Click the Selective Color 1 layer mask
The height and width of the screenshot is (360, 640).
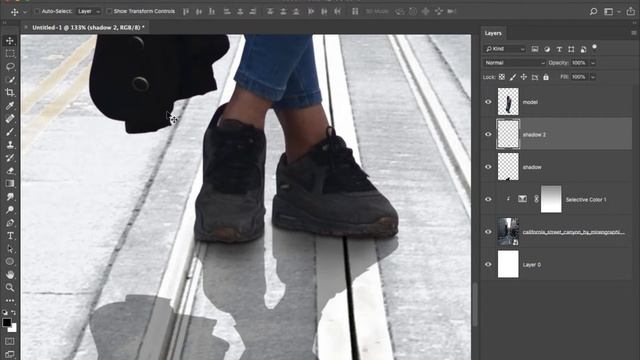(x=551, y=199)
